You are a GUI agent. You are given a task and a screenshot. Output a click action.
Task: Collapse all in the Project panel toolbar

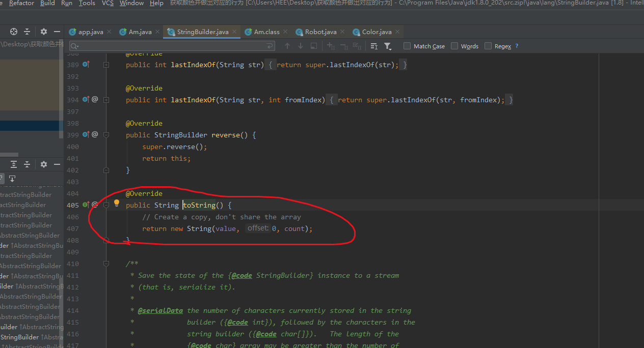[x=27, y=32]
